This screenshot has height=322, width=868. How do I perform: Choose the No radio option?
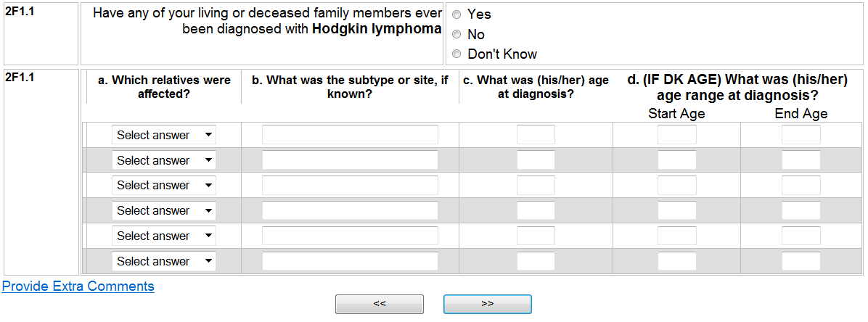tap(456, 34)
